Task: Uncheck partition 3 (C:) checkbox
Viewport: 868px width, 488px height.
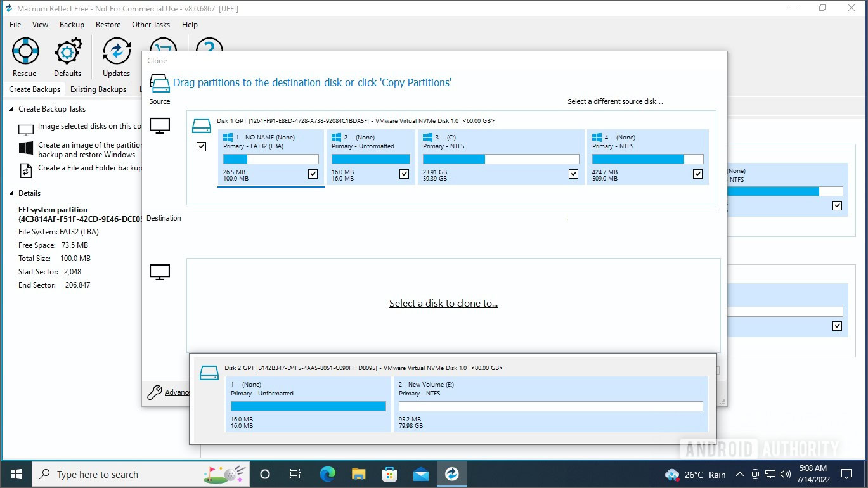Action: coord(573,174)
